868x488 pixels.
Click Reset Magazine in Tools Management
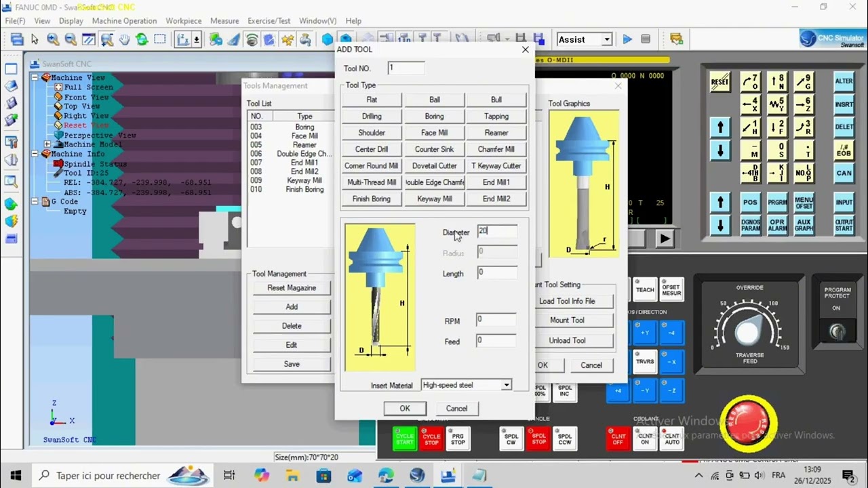click(x=292, y=288)
